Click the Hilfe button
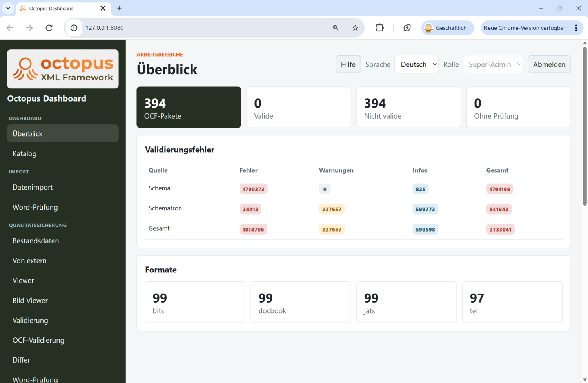 pos(348,64)
